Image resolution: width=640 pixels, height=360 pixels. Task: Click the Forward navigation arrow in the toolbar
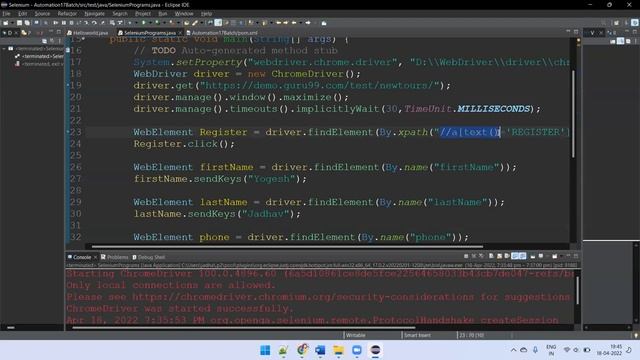click(308, 23)
